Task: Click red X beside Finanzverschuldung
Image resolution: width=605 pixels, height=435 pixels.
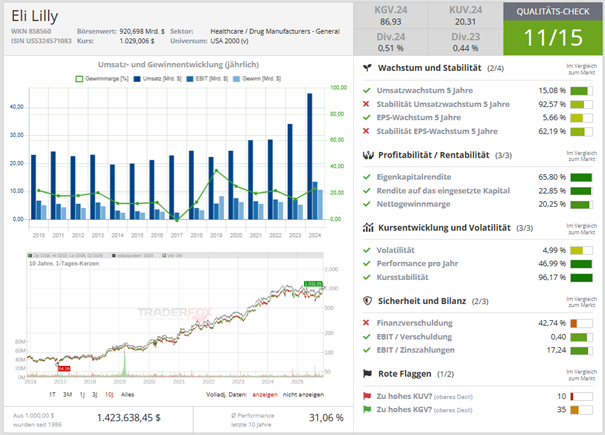Action: point(367,322)
